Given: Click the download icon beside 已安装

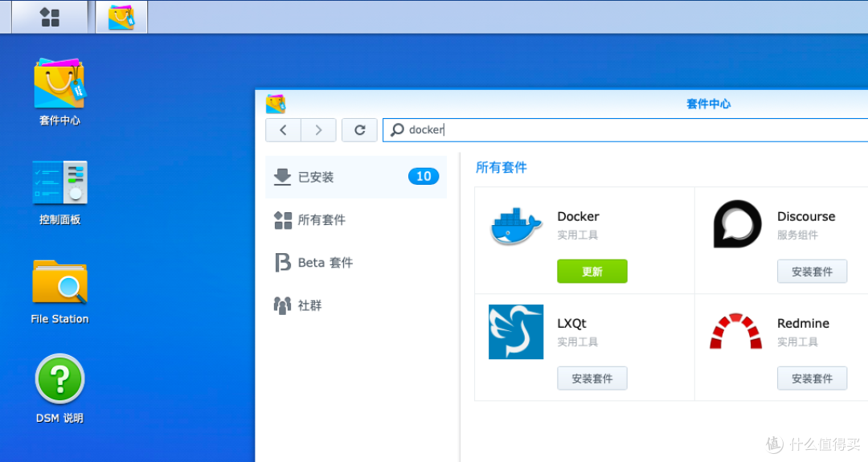Looking at the screenshot, I should click(x=282, y=177).
